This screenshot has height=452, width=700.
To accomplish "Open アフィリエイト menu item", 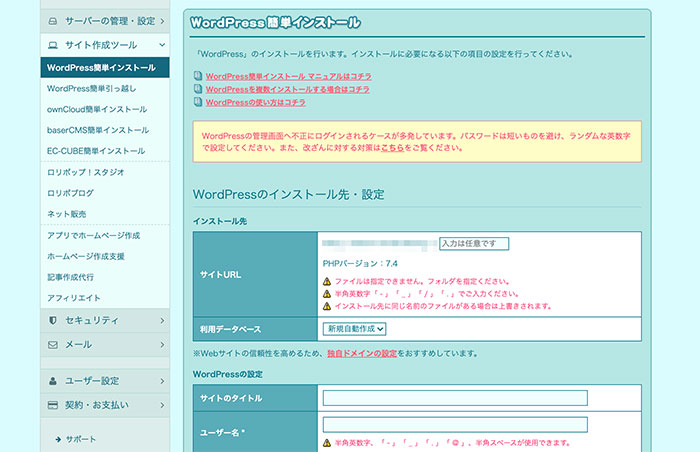I will (x=74, y=298).
